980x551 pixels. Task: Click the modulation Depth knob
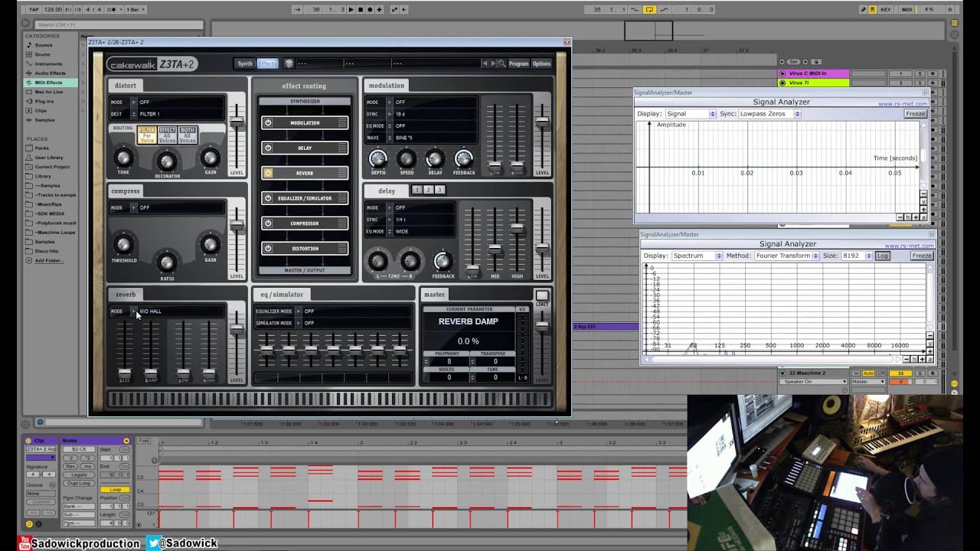click(x=378, y=158)
